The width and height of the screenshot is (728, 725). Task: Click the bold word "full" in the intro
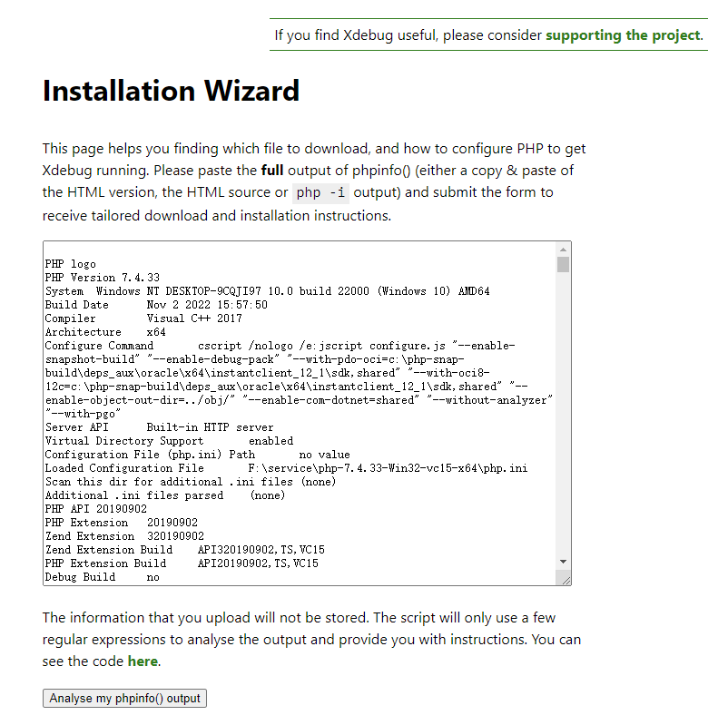point(273,170)
